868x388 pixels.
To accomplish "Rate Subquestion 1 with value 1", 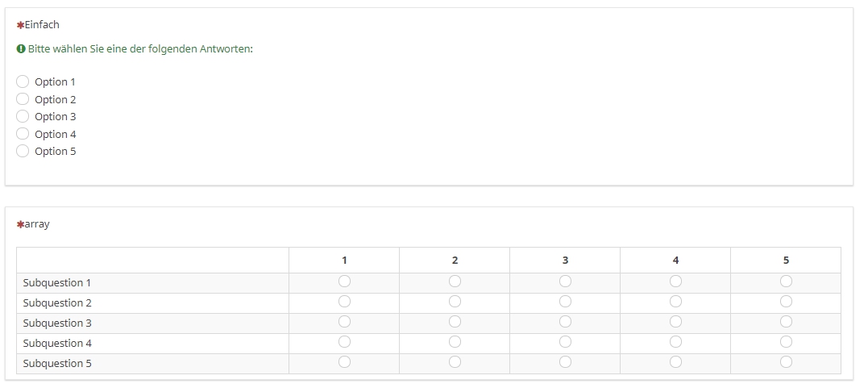I will click(344, 282).
